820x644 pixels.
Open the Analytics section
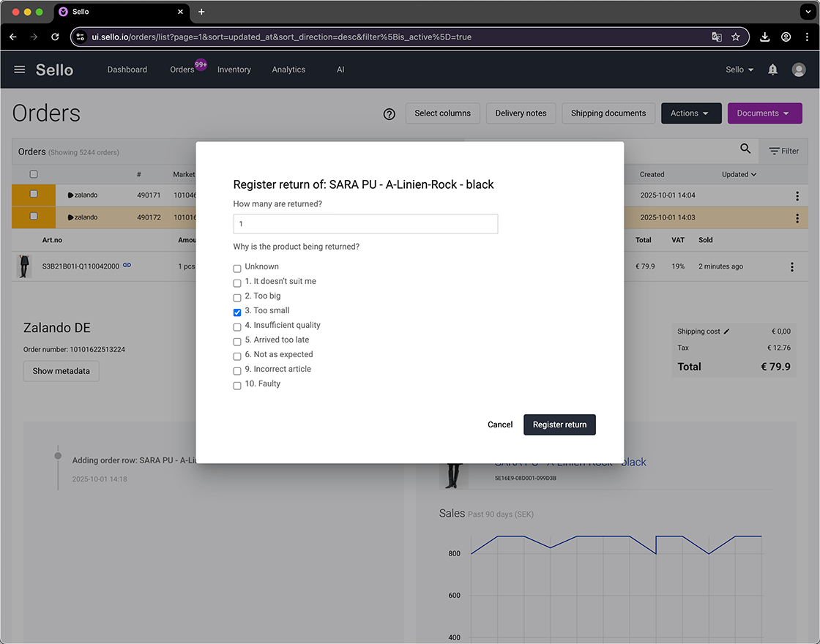pos(288,69)
